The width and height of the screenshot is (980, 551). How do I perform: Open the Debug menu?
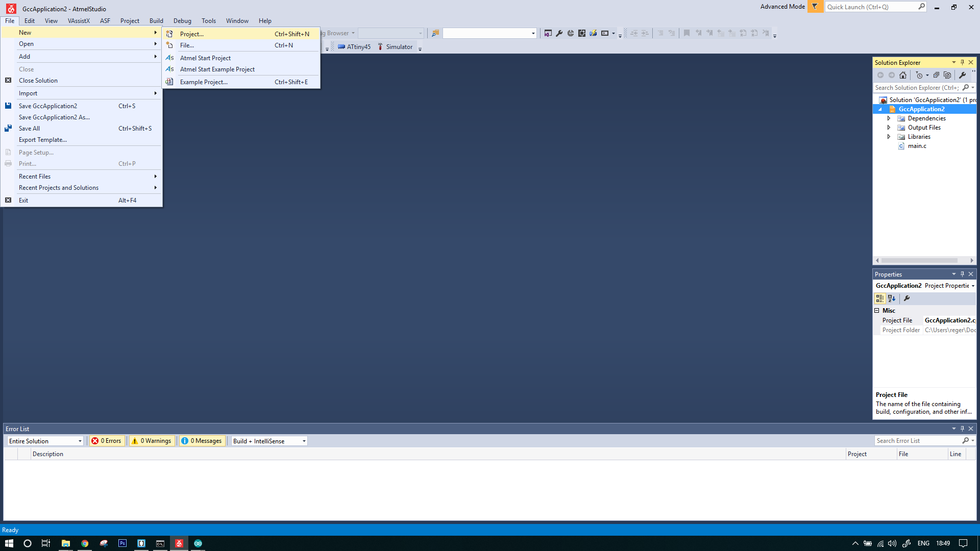182,21
